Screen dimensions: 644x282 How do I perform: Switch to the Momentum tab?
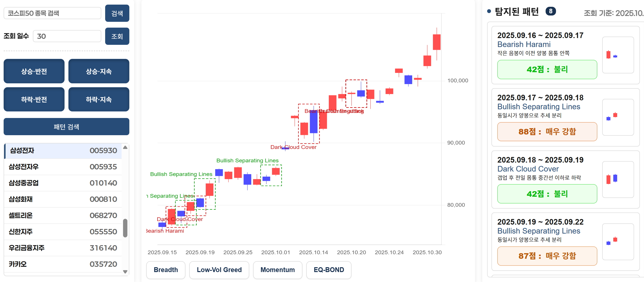[278, 270]
